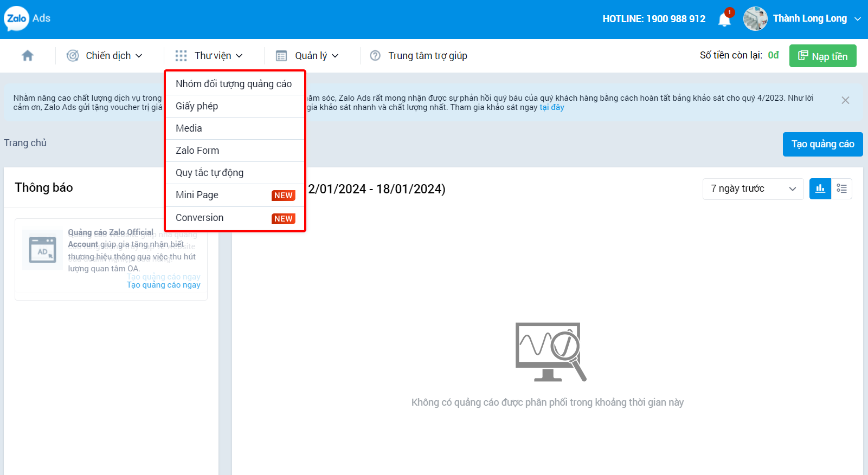Collapse the Thư viện chevron arrow
The width and height of the screenshot is (868, 475).
239,56
